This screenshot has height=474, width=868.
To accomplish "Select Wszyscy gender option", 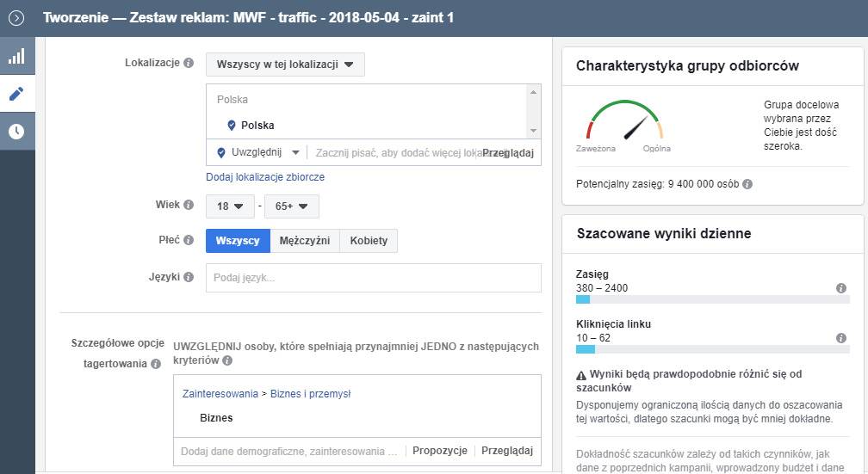I will point(238,241).
